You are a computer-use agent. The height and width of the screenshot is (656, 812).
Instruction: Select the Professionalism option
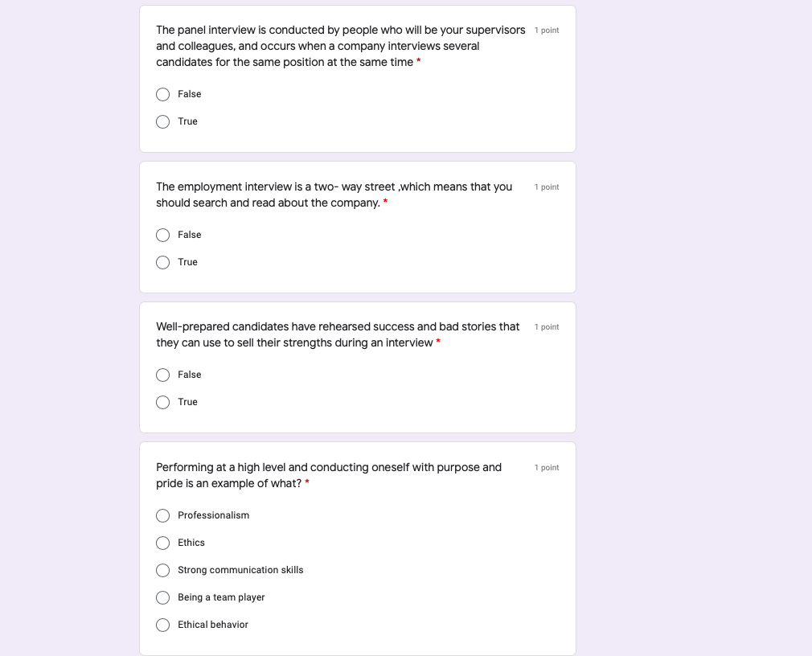(x=162, y=515)
